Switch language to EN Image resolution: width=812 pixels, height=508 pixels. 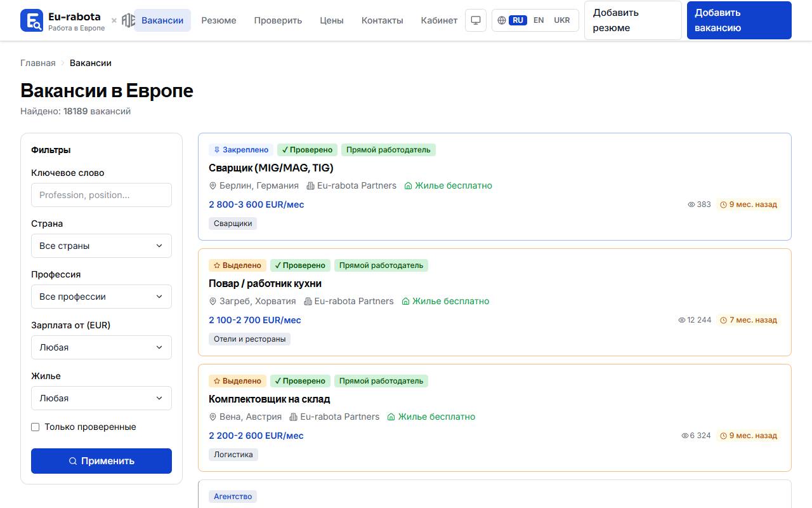click(x=539, y=20)
